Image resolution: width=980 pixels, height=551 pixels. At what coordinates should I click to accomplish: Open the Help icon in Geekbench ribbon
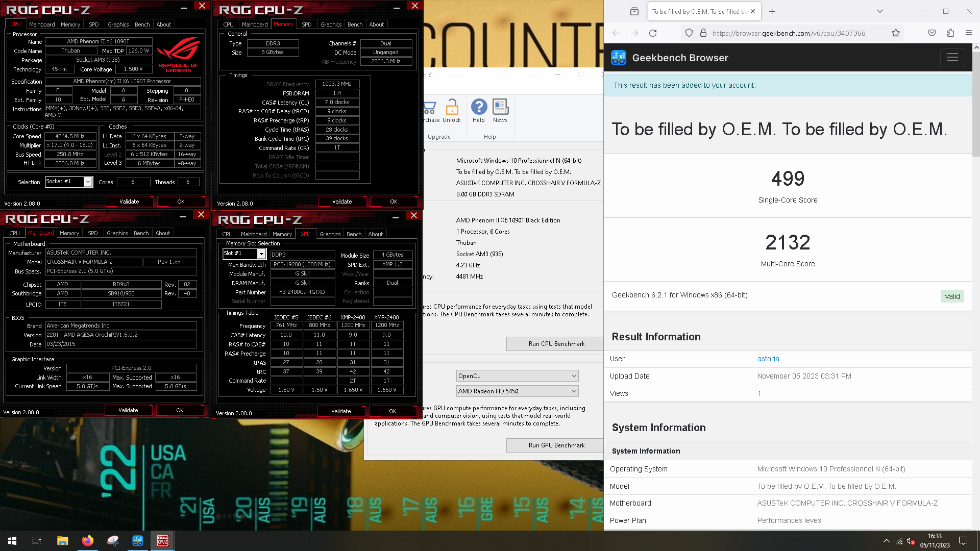(x=479, y=110)
